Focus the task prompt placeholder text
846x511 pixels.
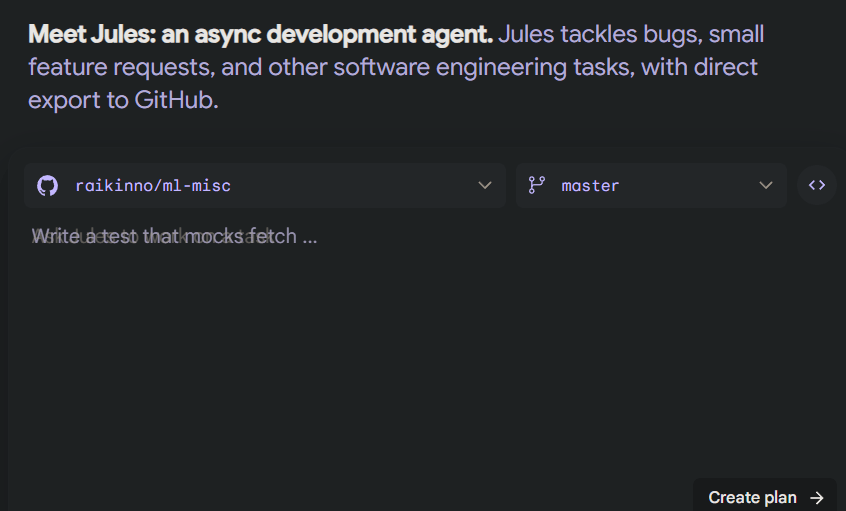(x=175, y=237)
